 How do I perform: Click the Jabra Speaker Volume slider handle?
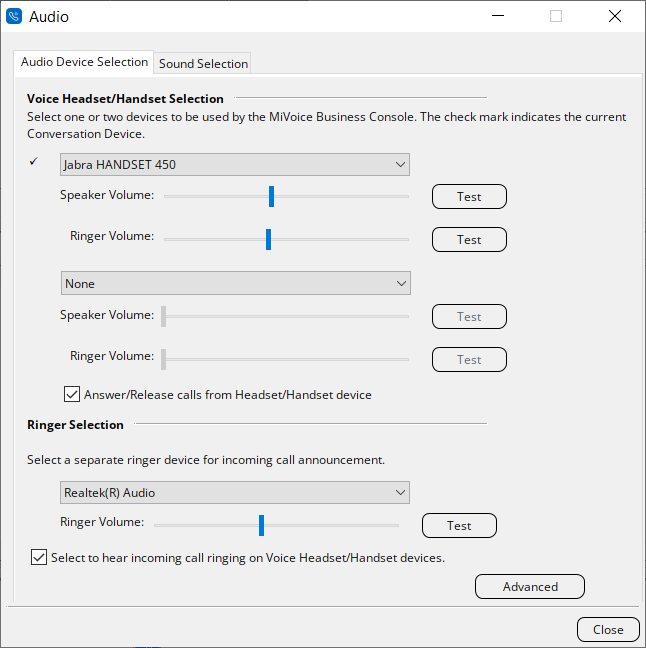tap(271, 196)
